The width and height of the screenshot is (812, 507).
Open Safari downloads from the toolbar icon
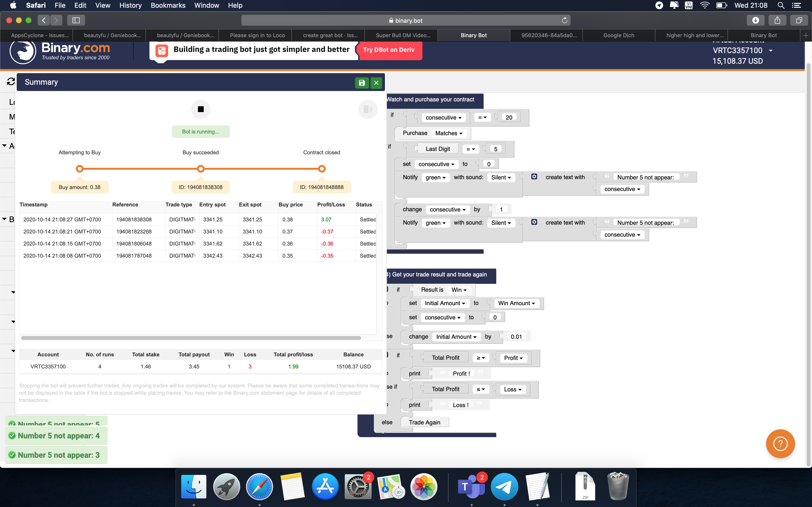(756, 20)
